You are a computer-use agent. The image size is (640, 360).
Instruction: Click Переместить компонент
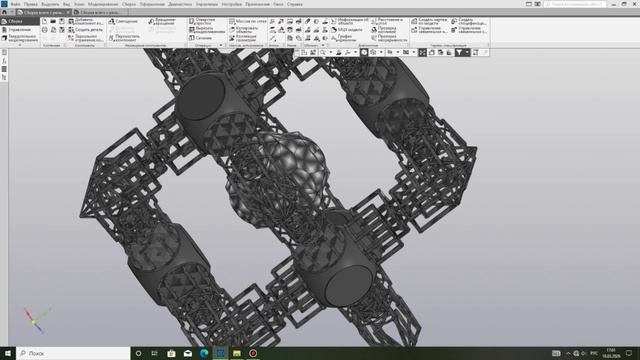(x=124, y=38)
